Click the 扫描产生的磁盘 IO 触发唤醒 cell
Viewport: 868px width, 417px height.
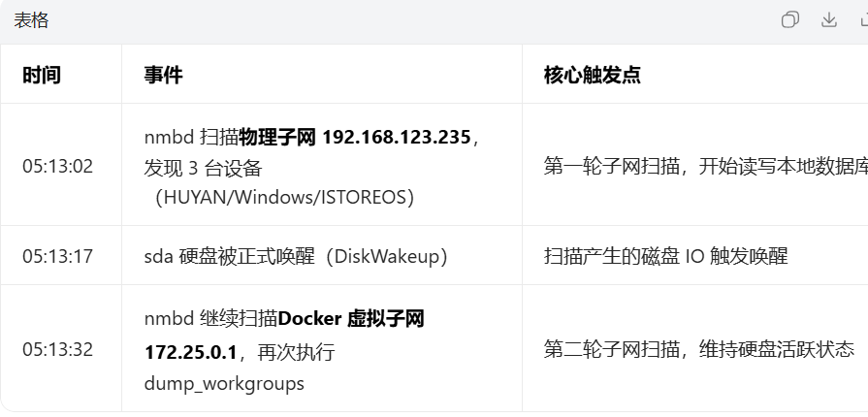pos(665,256)
